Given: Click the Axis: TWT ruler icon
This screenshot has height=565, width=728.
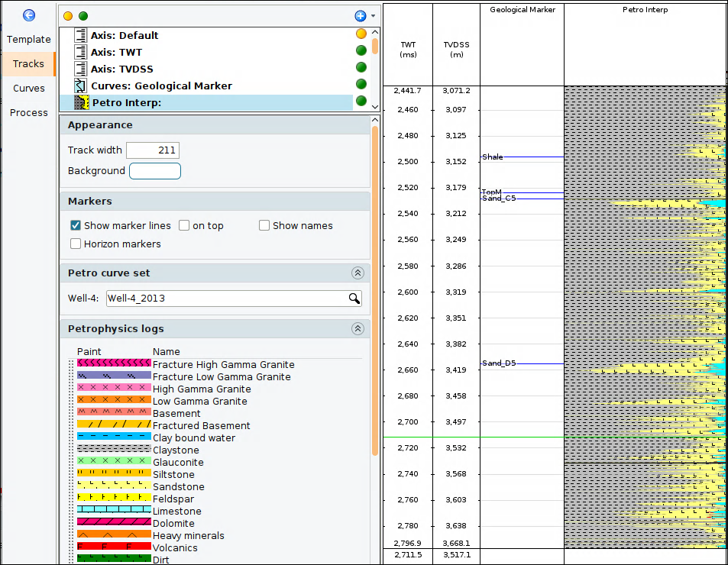Looking at the screenshot, I should coord(81,52).
